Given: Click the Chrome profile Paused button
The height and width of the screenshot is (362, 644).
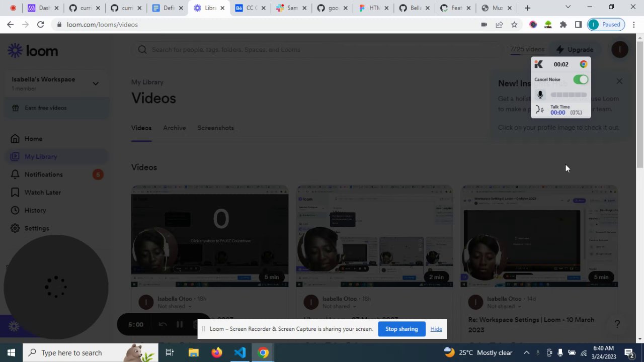Looking at the screenshot, I should [606, 25].
